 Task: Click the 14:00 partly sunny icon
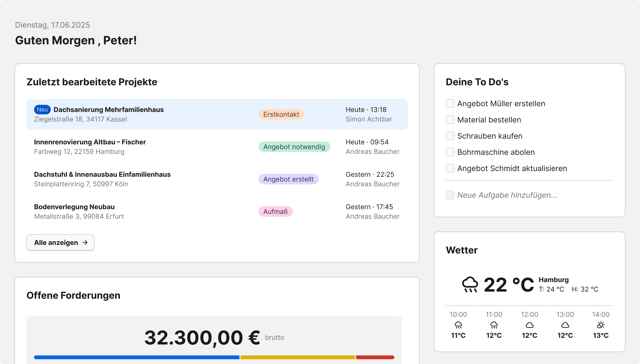601,325
